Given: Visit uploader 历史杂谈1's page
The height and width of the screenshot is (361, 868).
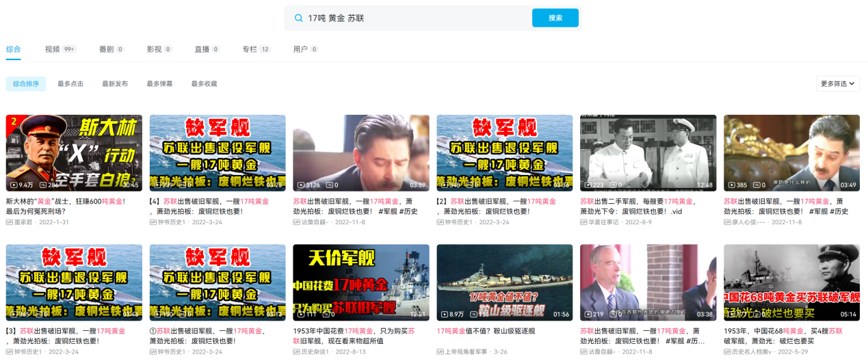Looking at the screenshot, I should point(316,352).
